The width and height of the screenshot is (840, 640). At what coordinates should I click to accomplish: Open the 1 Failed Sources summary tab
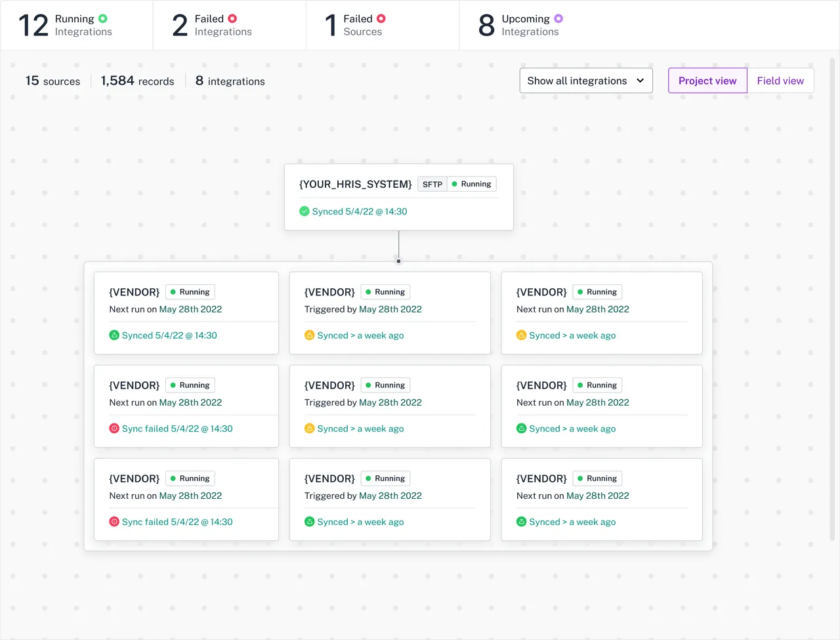click(383, 25)
